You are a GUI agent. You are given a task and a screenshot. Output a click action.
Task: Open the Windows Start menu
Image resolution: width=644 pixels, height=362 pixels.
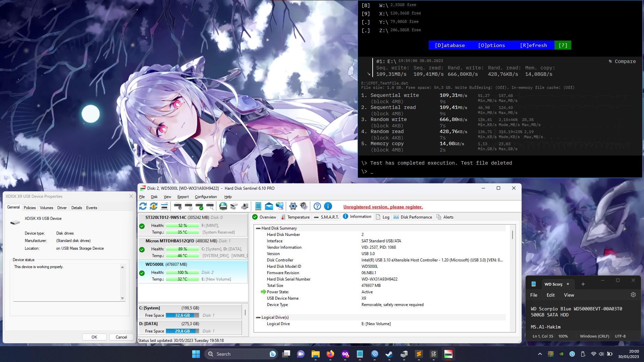pyautogui.click(x=196, y=354)
